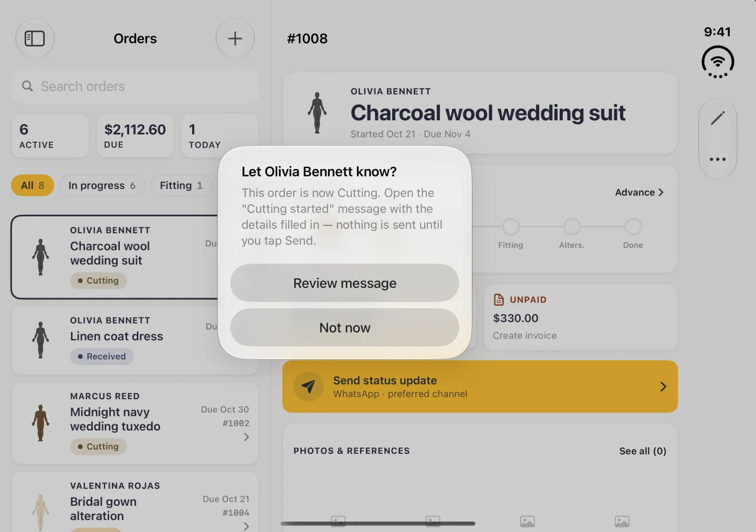Viewport: 756px width, 532px height.
Task: Click the Received status badge
Action: click(102, 356)
